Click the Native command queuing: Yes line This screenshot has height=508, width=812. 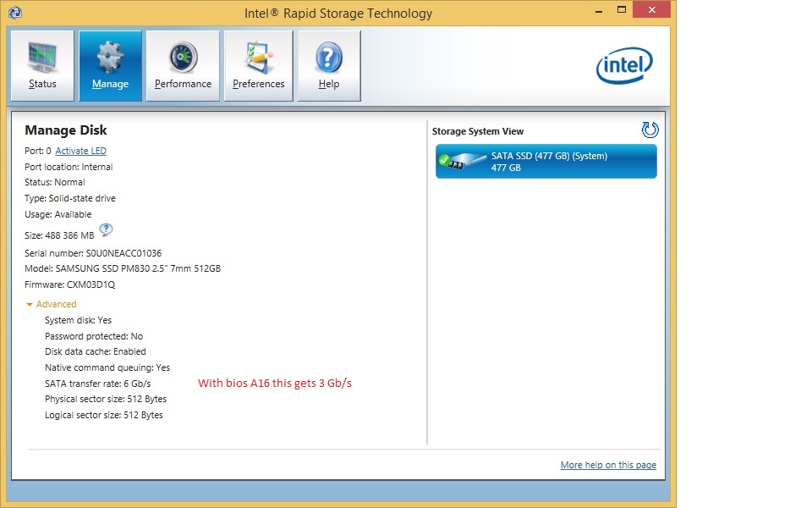pyautogui.click(x=107, y=367)
